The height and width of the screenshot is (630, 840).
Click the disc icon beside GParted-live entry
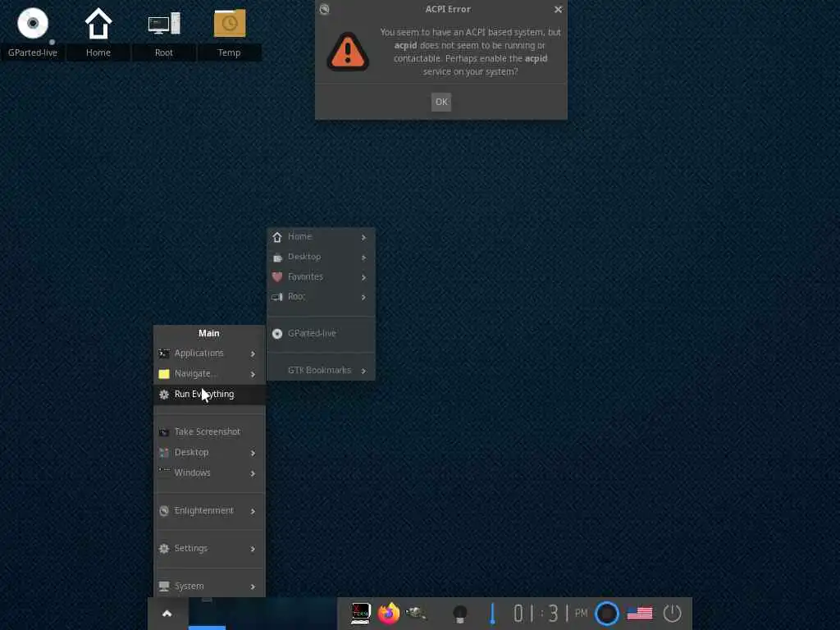277,333
